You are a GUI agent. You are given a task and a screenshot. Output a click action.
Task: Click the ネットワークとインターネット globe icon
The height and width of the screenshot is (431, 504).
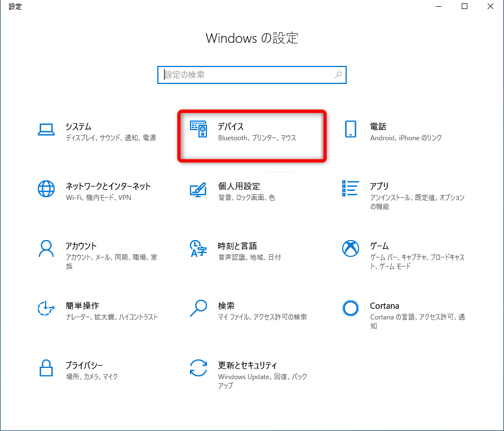click(x=46, y=190)
